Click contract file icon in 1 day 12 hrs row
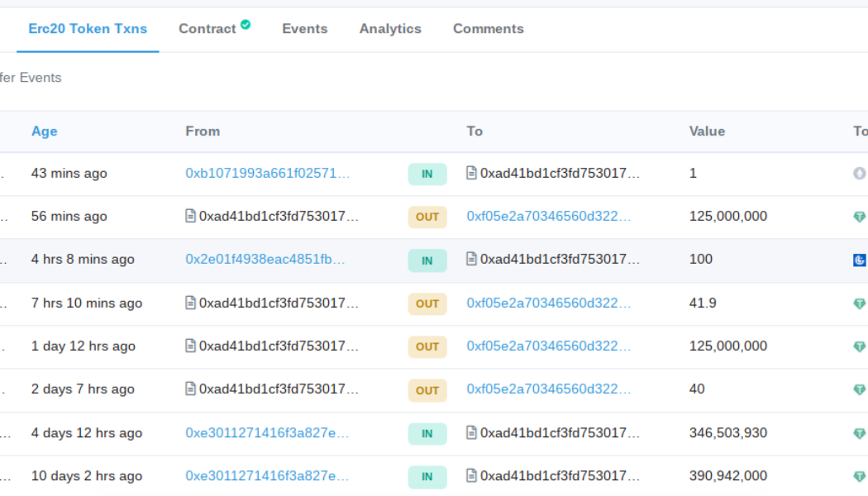Viewport: 868px width, 496px height. point(190,346)
